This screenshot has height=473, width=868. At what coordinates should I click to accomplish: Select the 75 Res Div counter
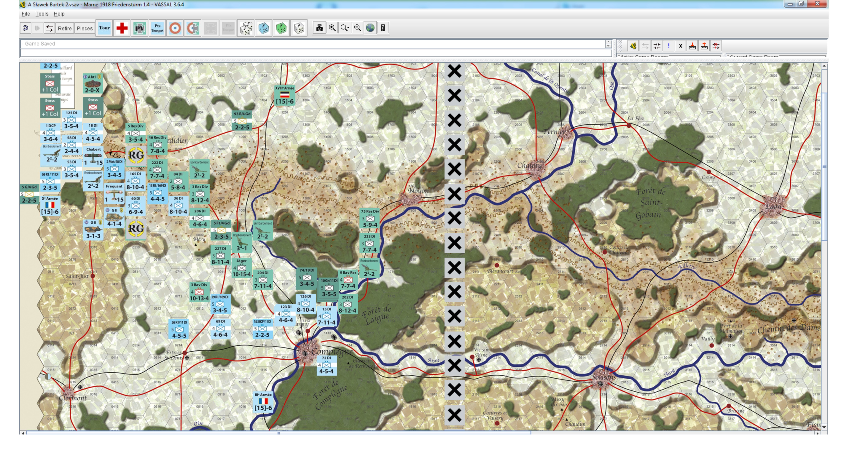[370, 218]
